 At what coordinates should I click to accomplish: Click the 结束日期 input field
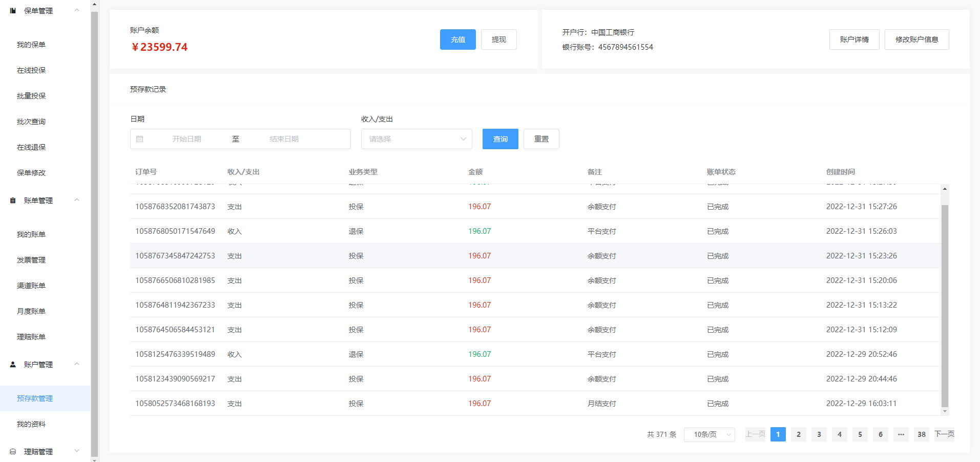(284, 139)
